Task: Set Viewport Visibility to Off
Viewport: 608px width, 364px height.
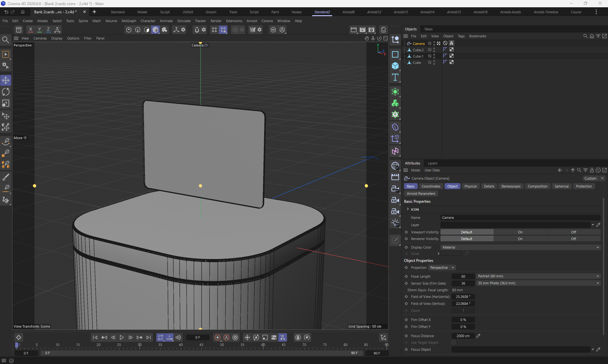Action: pos(573,232)
